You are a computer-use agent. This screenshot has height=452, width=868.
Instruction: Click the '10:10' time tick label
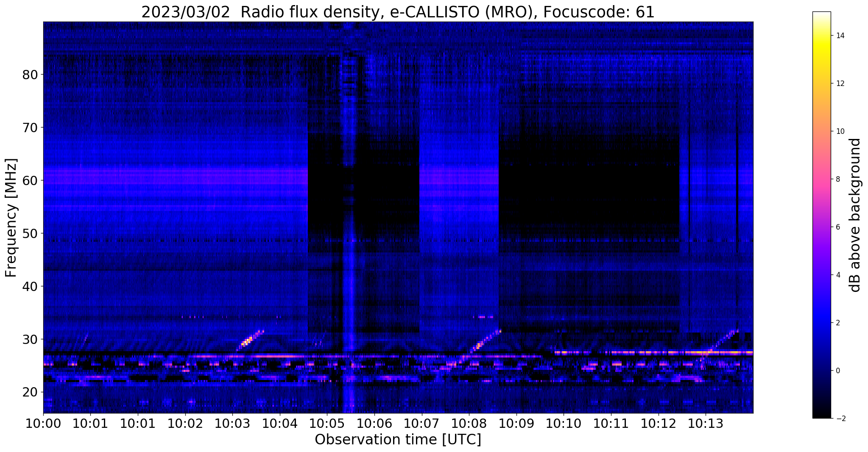tap(564, 424)
